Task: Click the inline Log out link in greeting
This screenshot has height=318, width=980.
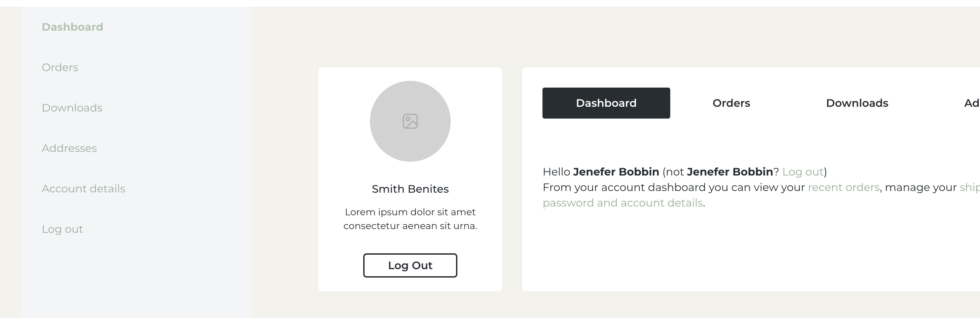Action: 803,172
